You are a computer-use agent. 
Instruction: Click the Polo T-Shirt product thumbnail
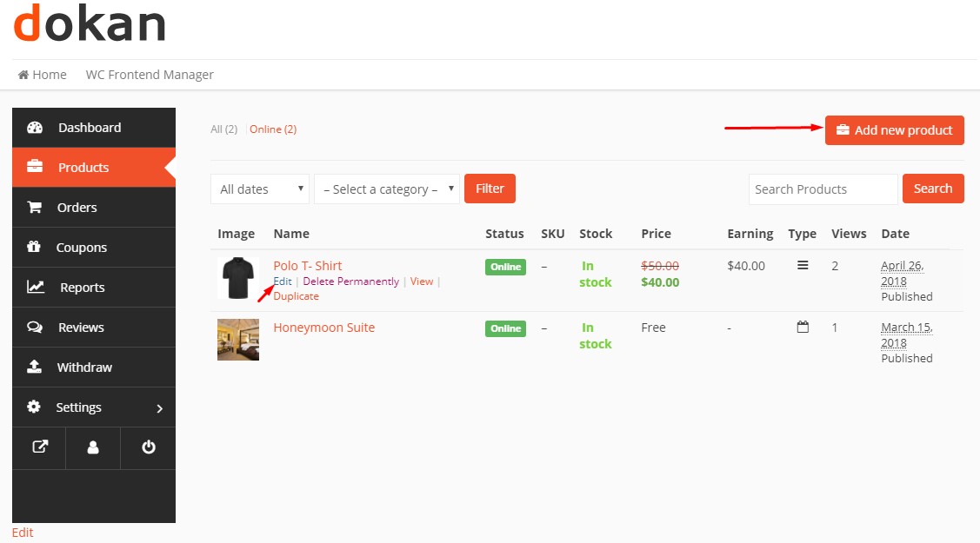[238, 278]
